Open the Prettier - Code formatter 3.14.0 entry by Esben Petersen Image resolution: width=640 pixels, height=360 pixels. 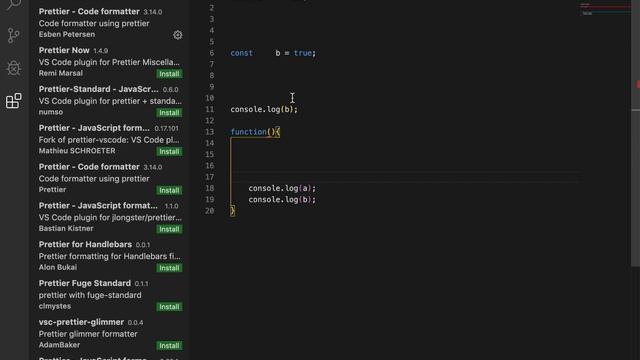109,23
